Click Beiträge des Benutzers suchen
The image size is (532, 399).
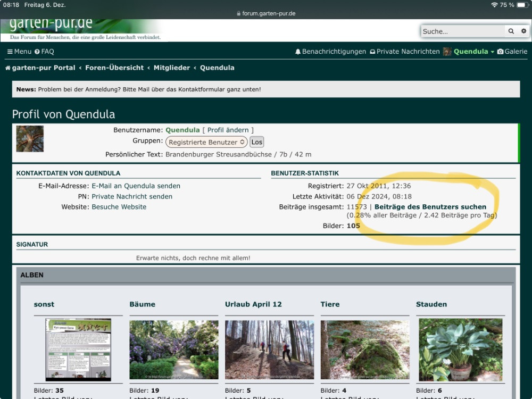pos(430,207)
